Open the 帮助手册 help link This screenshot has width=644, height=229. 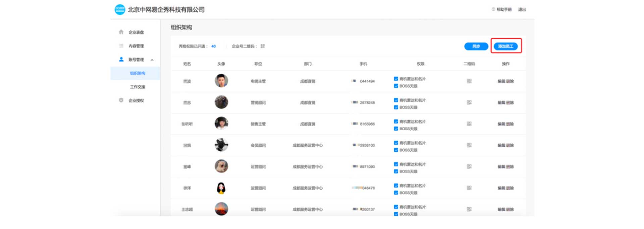(504, 10)
